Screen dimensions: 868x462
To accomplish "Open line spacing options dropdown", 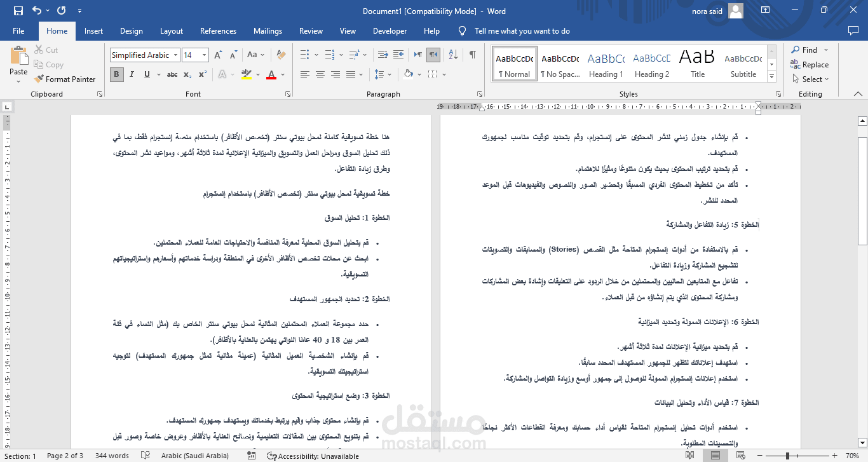I will [389, 74].
